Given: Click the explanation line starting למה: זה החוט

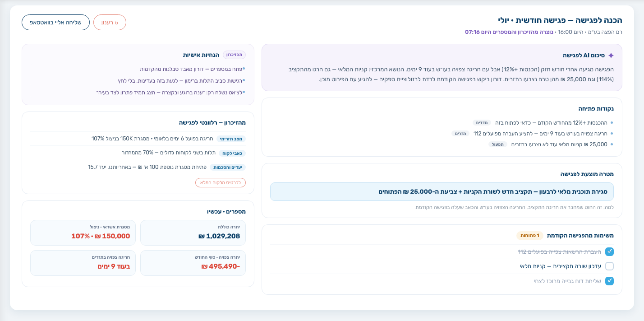Looking at the screenshot, I should (x=515, y=207).
